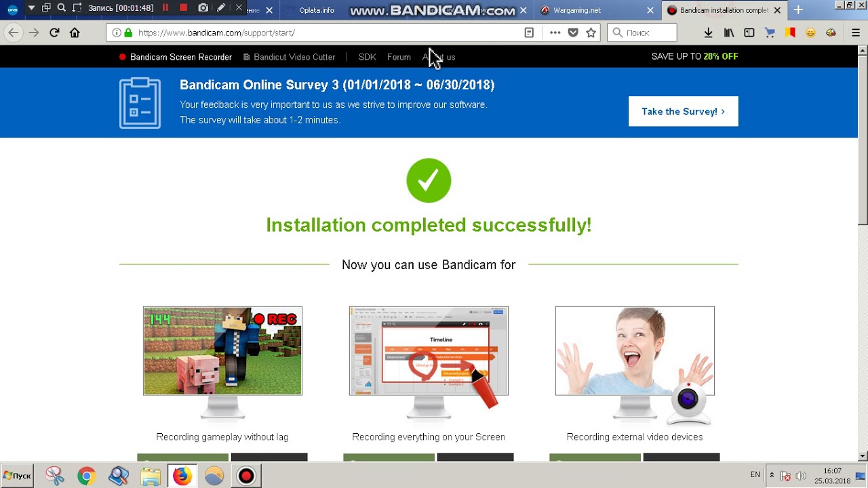
Task: Open Bandicam recorder on taskbar
Action: point(246,476)
